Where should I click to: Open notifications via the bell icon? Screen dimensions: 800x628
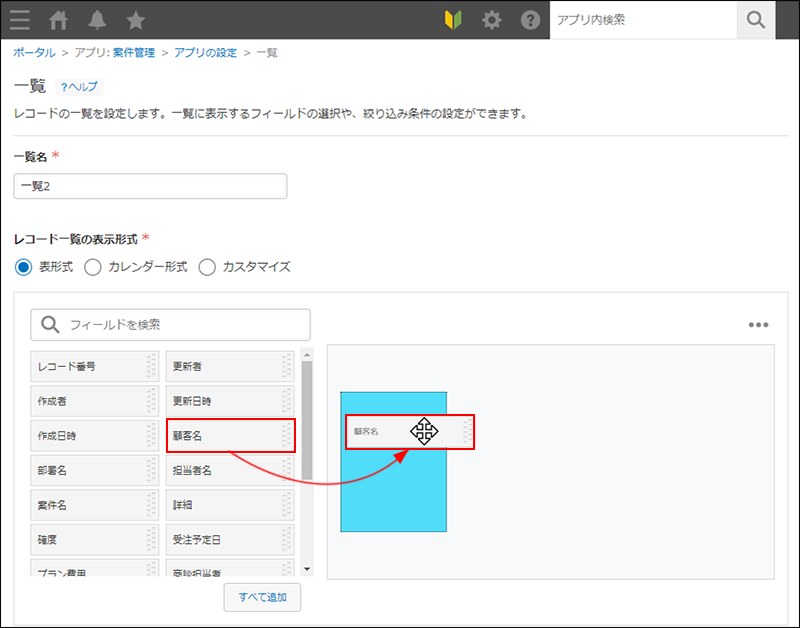tap(97, 19)
